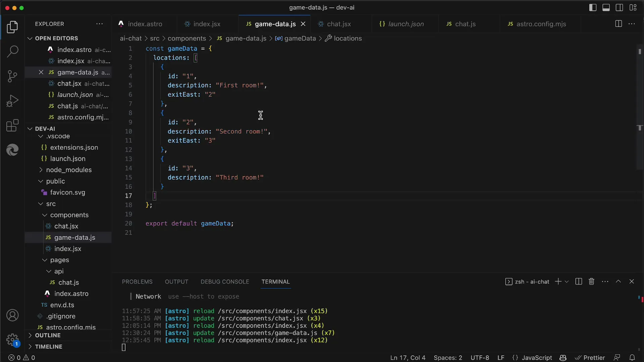Collapse the public folder

[55, 181]
